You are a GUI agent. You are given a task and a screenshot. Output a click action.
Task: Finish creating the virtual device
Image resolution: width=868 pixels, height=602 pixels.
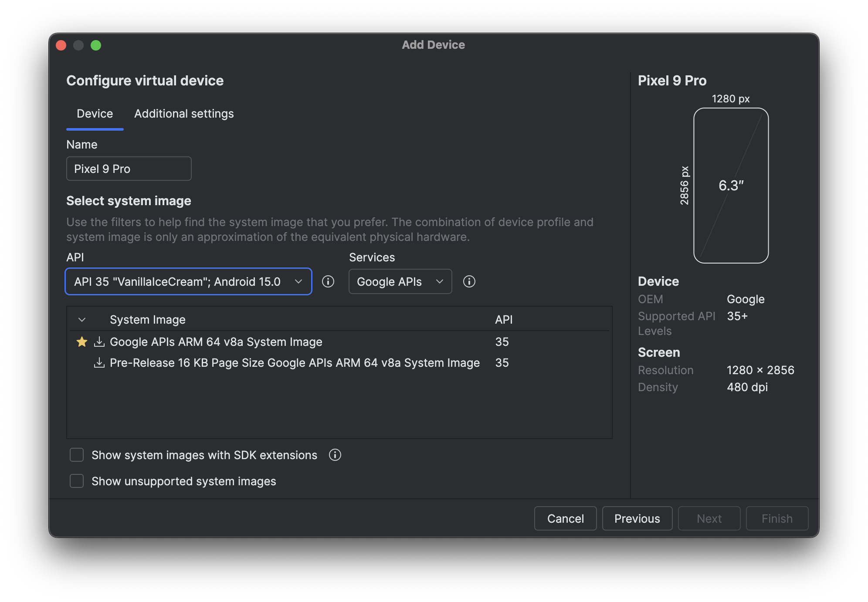(777, 518)
